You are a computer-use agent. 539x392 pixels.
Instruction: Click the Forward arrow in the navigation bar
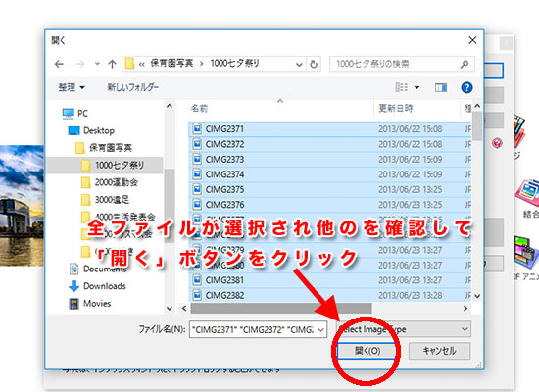point(80,64)
